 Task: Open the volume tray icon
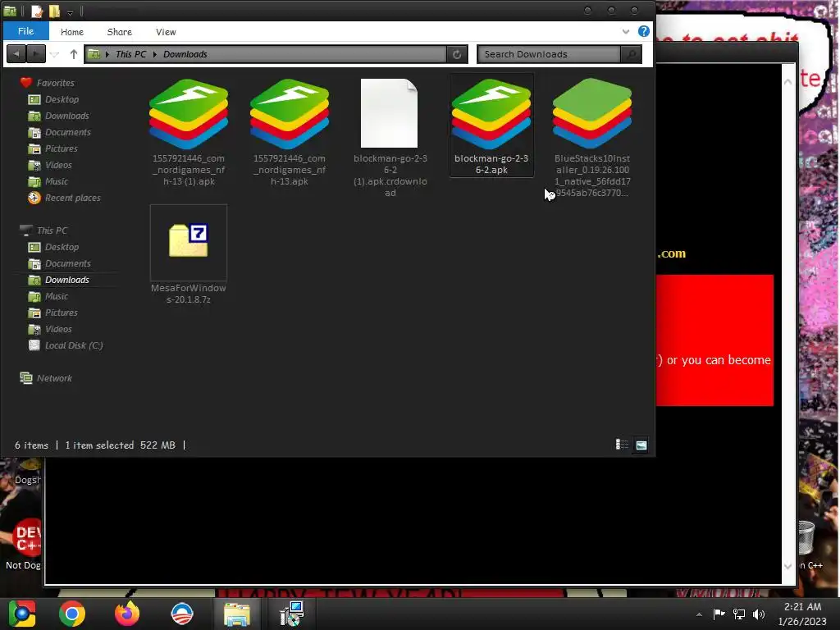[x=759, y=614]
